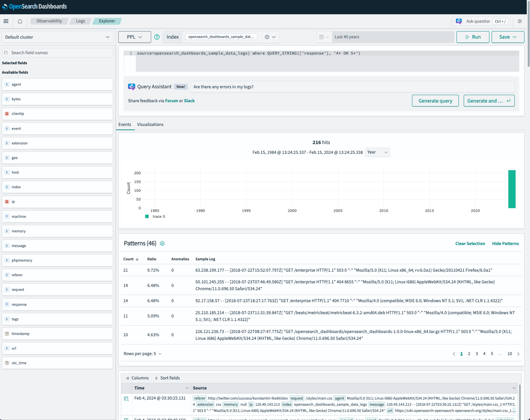The image size is (530, 420).
Task: Click the calendar icon in the time picker
Action: point(322,37)
